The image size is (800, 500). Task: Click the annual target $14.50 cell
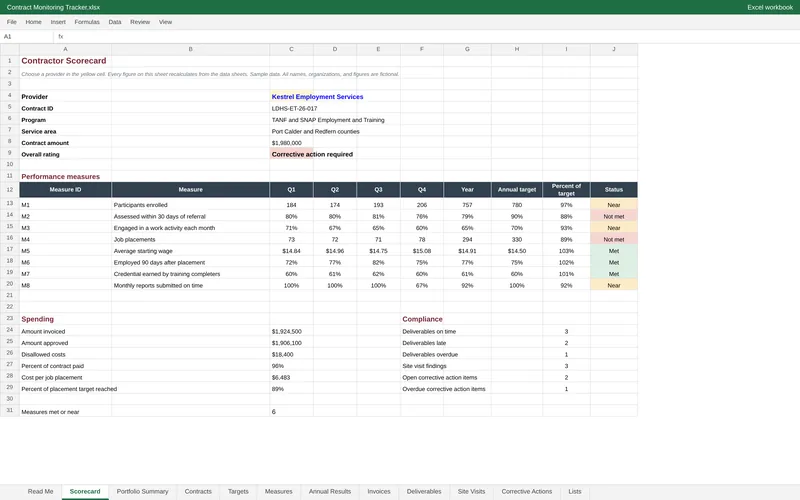click(517, 251)
